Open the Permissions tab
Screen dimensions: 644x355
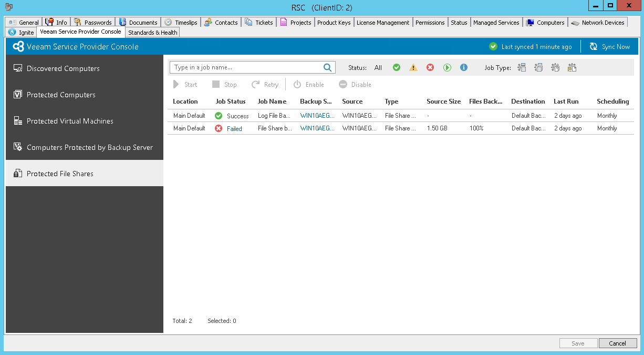tap(430, 22)
